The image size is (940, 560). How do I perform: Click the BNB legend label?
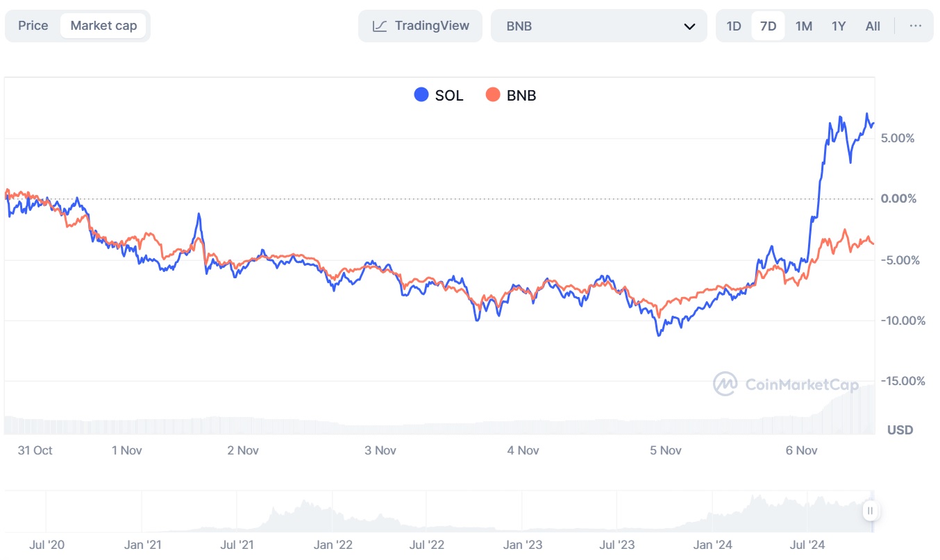(x=521, y=96)
